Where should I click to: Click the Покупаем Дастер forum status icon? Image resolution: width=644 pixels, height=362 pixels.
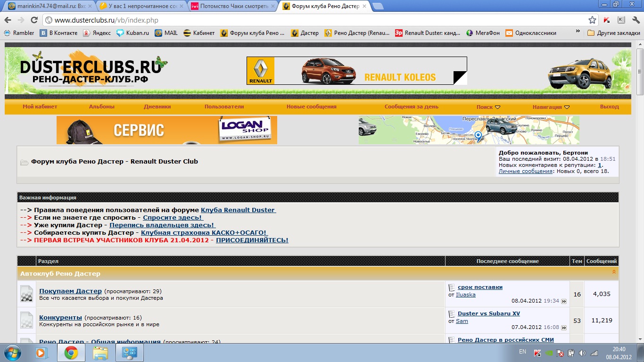[27, 294]
